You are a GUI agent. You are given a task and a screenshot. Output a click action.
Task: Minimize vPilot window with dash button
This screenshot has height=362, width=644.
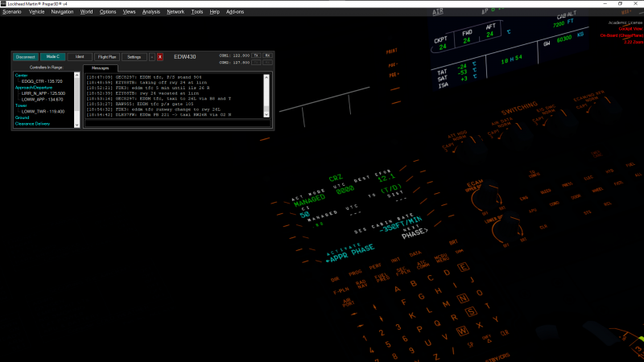(152, 57)
